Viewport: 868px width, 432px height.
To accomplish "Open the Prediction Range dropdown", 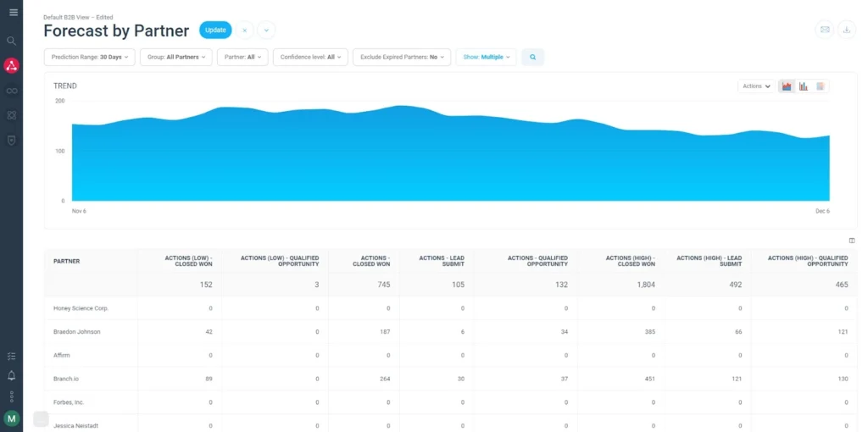I will [89, 58].
